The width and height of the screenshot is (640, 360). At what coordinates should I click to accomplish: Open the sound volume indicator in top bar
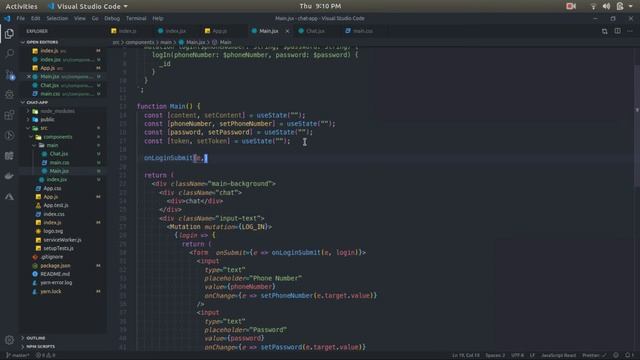[607, 6]
